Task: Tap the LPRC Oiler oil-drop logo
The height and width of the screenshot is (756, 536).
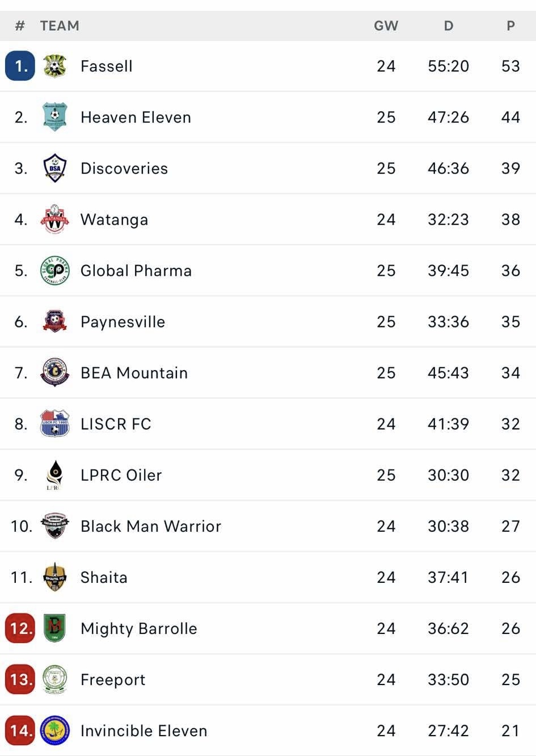Action: pyautogui.click(x=55, y=475)
